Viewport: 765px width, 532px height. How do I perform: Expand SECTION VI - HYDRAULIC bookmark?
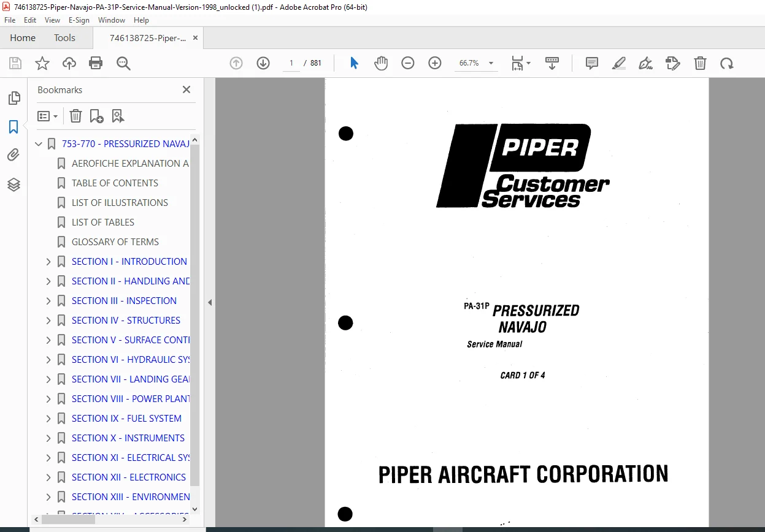coord(48,360)
